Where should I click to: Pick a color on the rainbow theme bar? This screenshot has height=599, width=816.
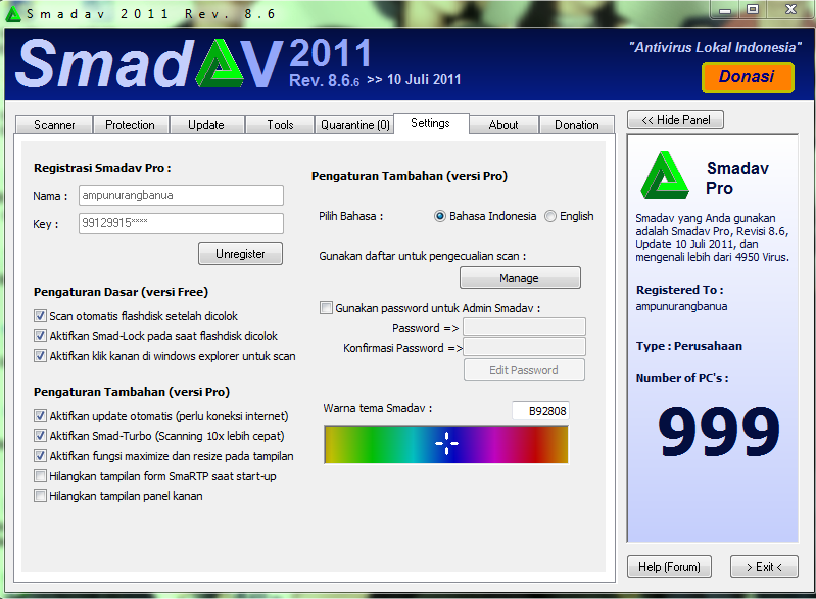point(447,444)
